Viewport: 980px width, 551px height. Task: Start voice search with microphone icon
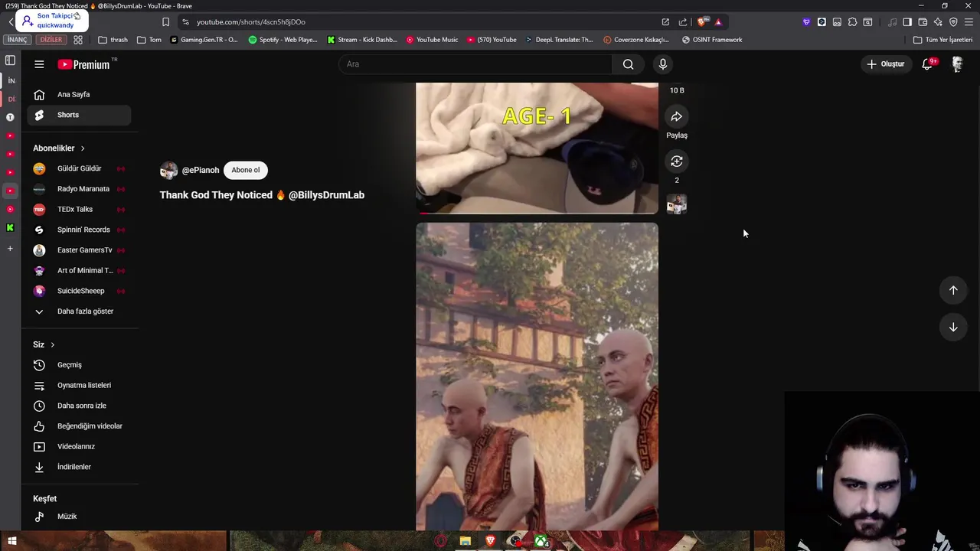[x=663, y=64]
